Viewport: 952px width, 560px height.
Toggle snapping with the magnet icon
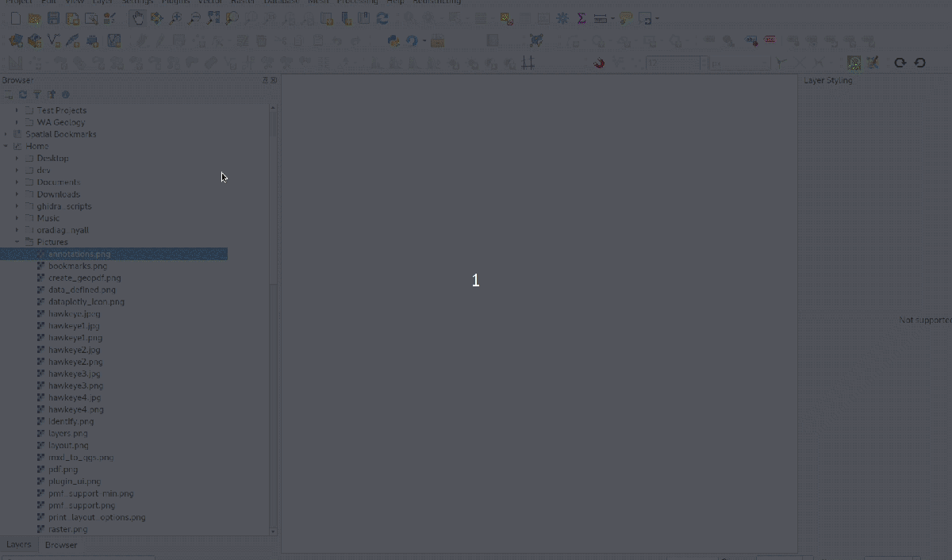pyautogui.click(x=599, y=63)
